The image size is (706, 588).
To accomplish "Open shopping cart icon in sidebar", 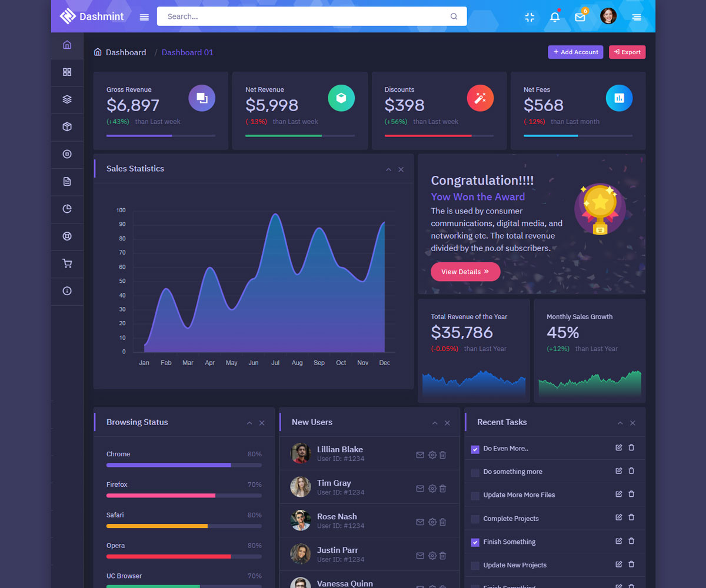I will 67,264.
